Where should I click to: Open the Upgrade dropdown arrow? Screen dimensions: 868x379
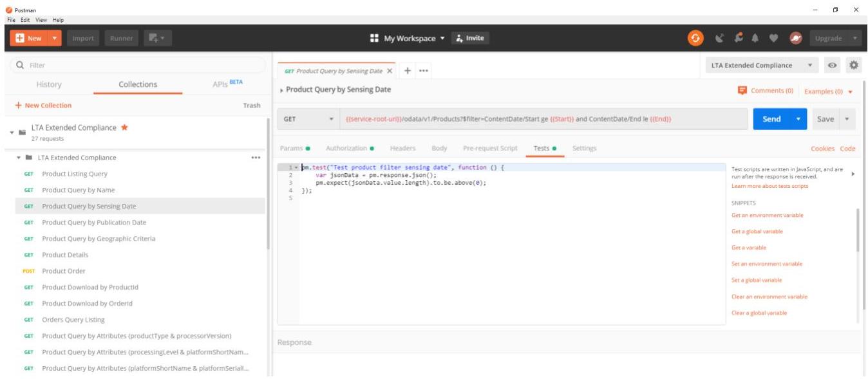click(x=855, y=39)
